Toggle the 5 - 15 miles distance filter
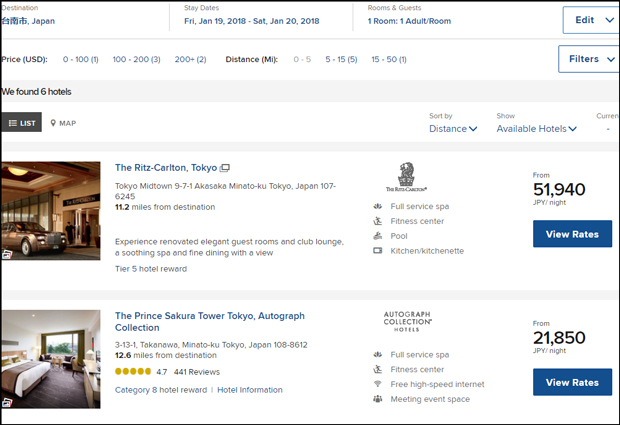Image resolution: width=620 pixels, height=425 pixels. [341, 60]
